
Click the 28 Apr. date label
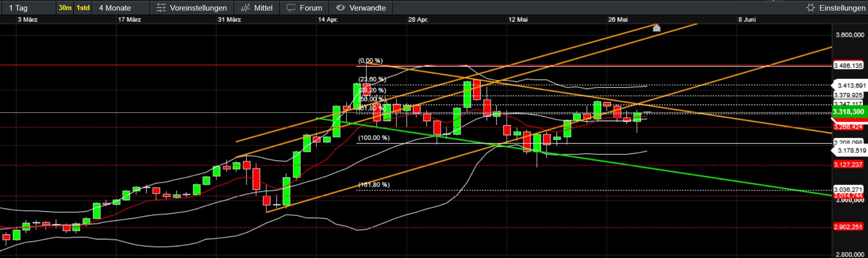[418, 20]
